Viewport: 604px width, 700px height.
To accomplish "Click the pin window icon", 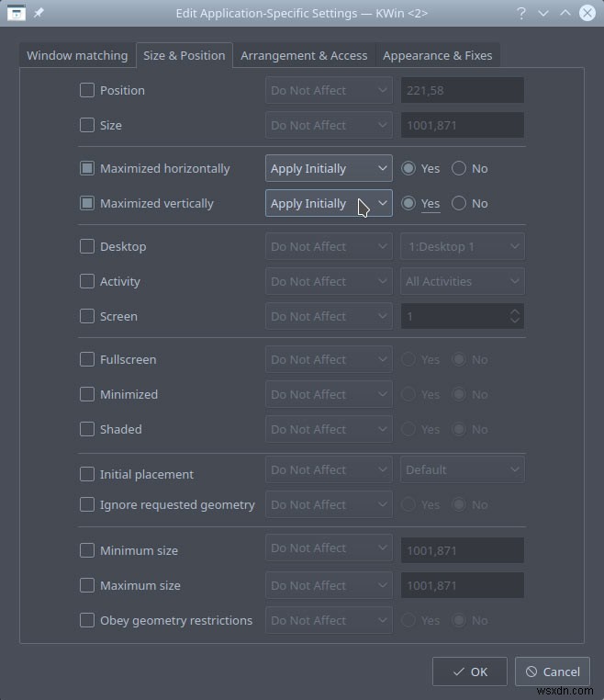I will [x=39, y=14].
